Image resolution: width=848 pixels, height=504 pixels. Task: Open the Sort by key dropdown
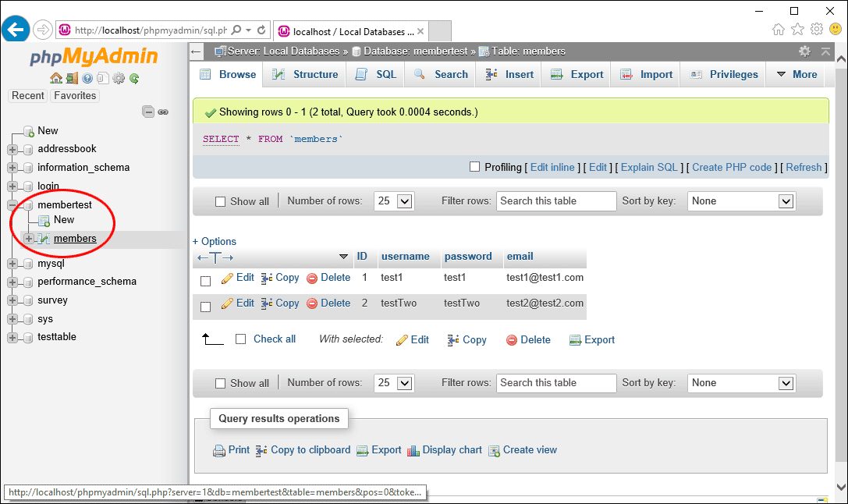(740, 201)
